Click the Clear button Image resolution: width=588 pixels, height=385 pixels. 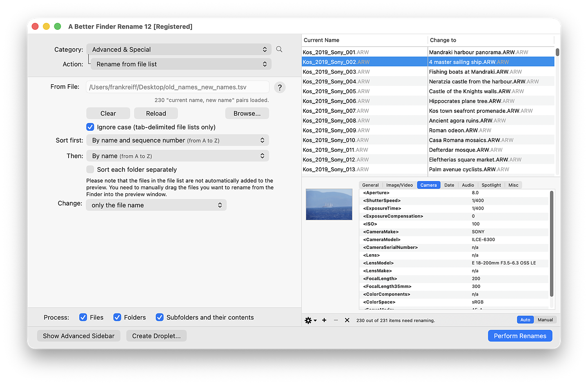pyautogui.click(x=108, y=113)
